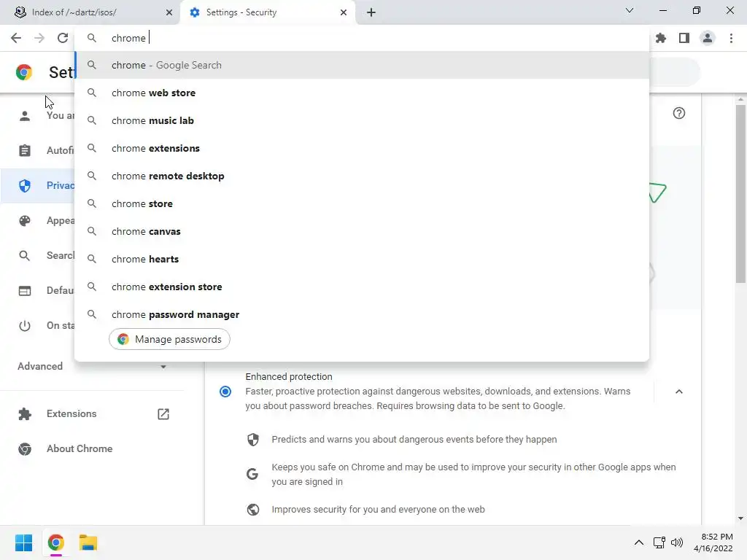Choose 'chrome password manager' suggestion
Viewport: 747px width, 560px height.
pyautogui.click(x=362, y=314)
